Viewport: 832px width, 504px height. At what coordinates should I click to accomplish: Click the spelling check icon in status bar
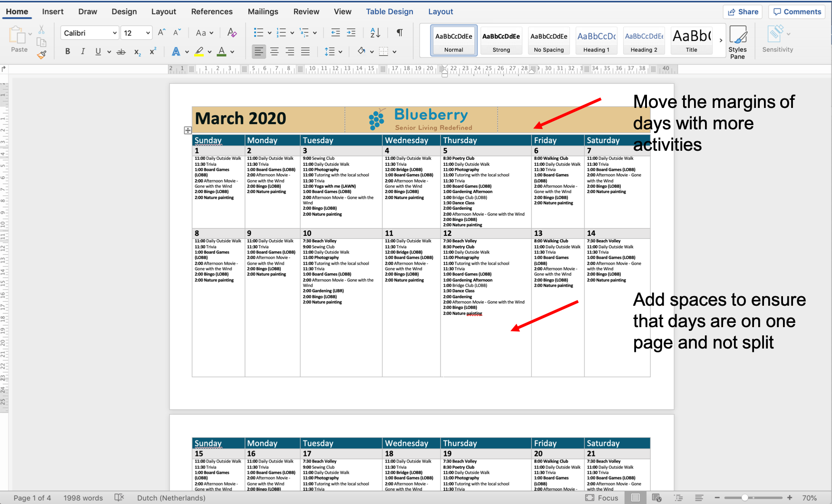pyautogui.click(x=119, y=497)
